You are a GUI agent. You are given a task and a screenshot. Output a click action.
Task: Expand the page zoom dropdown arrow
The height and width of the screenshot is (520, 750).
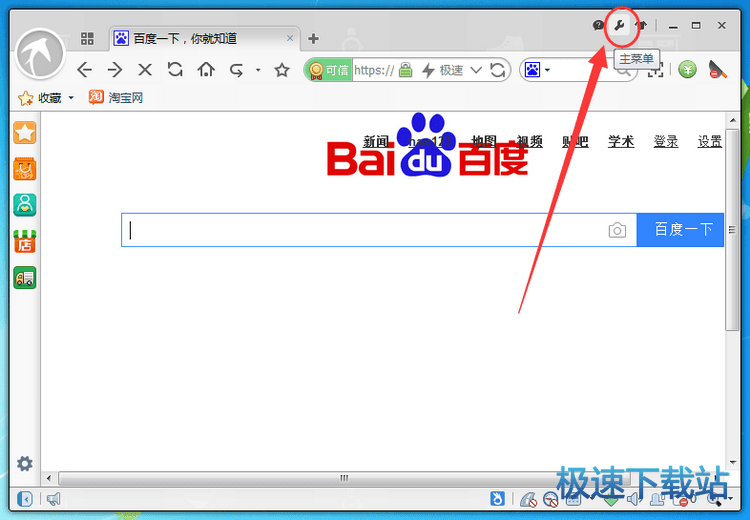click(730, 499)
